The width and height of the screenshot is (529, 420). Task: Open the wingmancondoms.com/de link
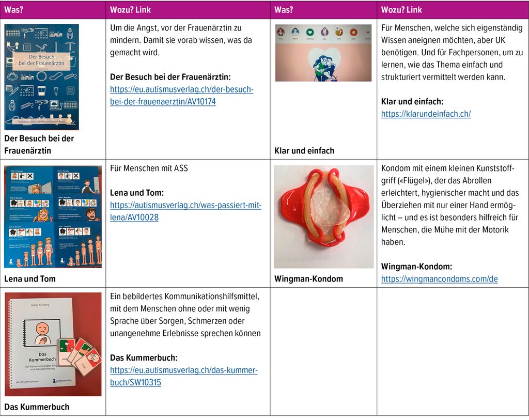(439, 279)
